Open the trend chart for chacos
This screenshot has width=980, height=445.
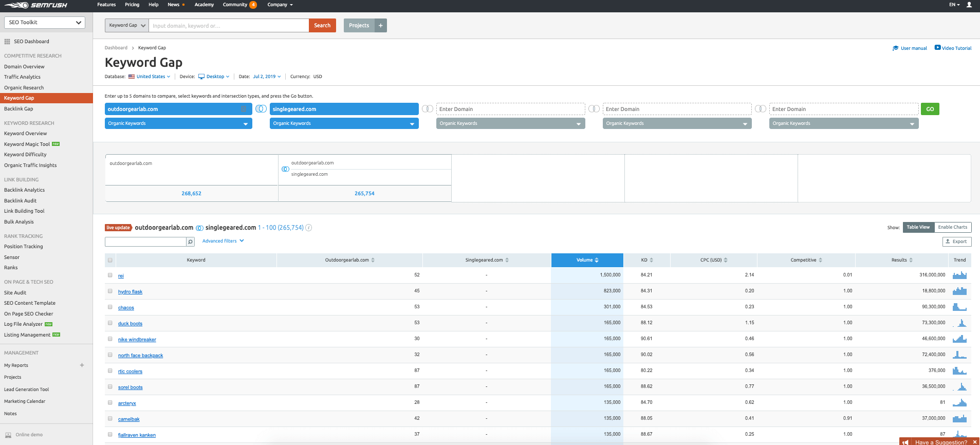tap(959, 307)
